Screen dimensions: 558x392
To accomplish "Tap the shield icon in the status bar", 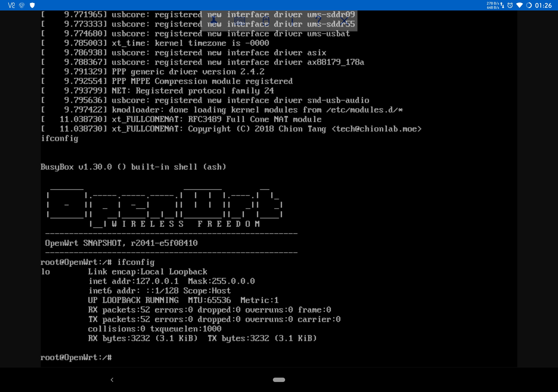I will (x=32, y=5).
